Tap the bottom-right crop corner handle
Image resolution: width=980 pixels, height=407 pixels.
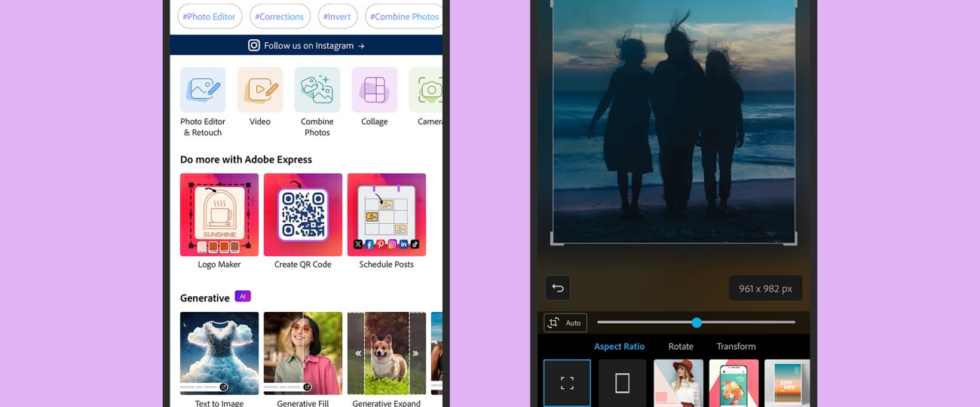[x=791, y=238]
